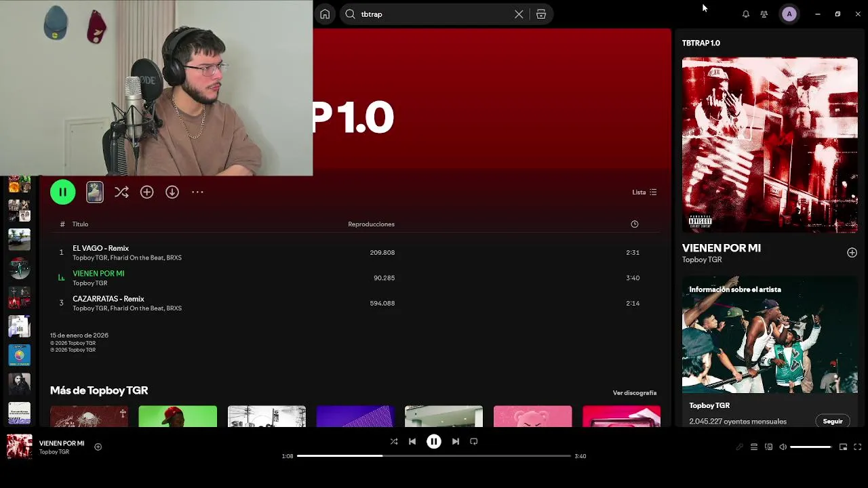Viewport: 868px width, 488px height.
Task: Open the Más de Topboy TGR heading
Action: (99, 390)
